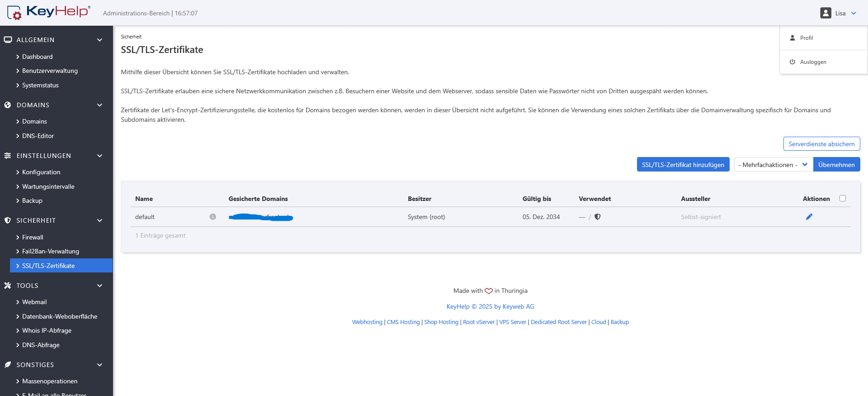Click the pencil edit icon for default certificate
This screenshot has width=868, height=396.
809,217
